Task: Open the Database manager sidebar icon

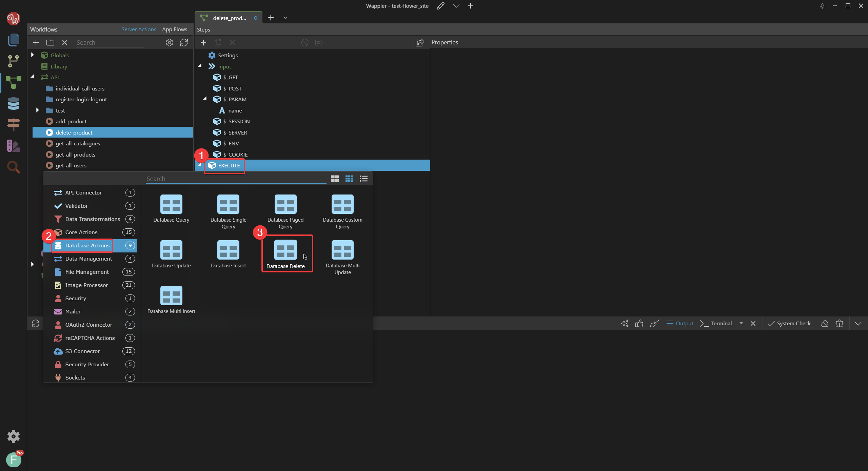Action: tap(14, 104)
